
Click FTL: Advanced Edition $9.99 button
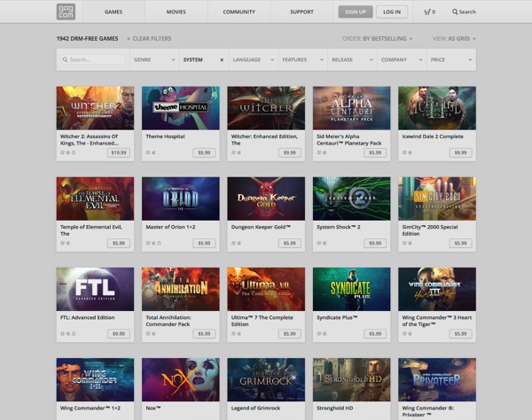click(x=119, y=333)
